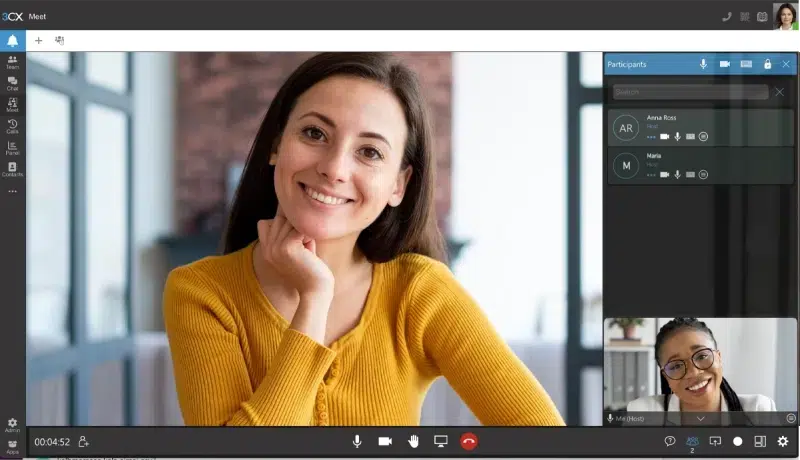This screenshot has width=800, height=460.
Task: Open the Chat section in sidebar
Action: [12, 83]
